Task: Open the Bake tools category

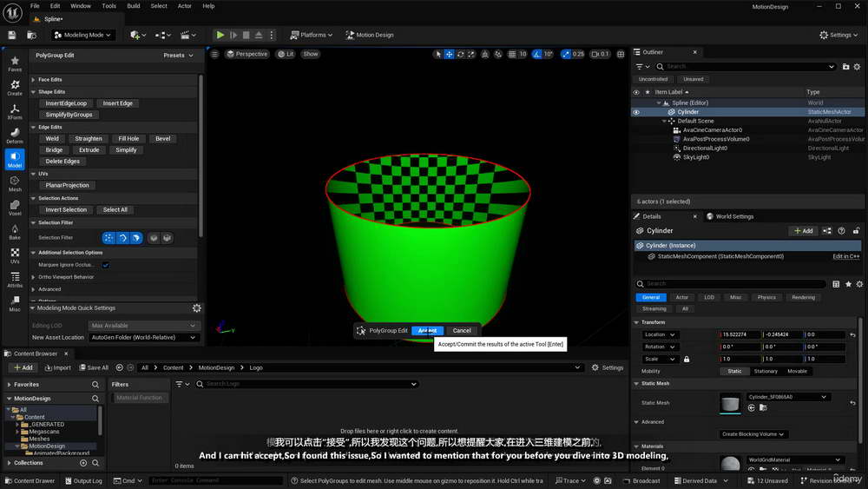Action: (x=15, y=232)
